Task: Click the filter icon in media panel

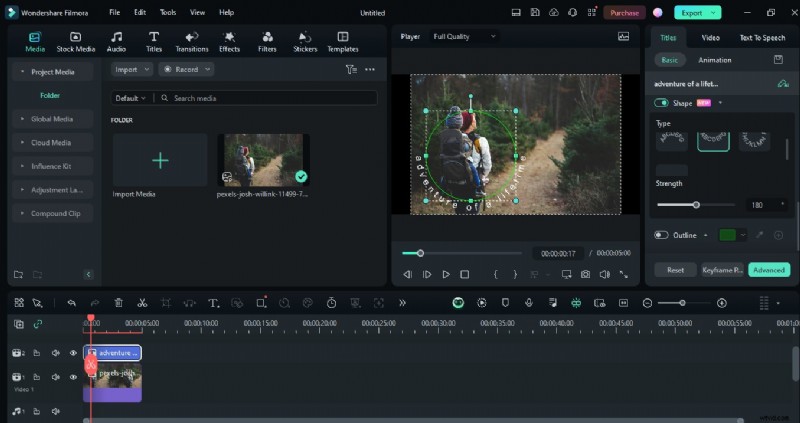Action: [x=351, y=70]
